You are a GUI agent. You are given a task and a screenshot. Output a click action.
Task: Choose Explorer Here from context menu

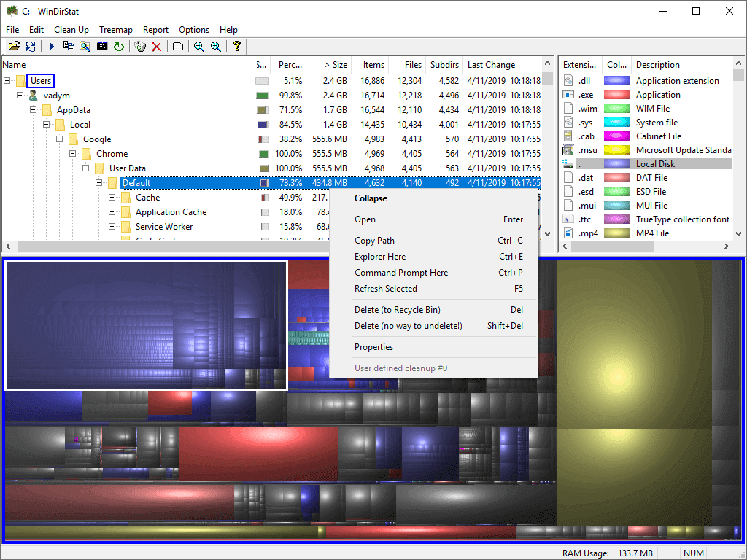click(434, 257)
